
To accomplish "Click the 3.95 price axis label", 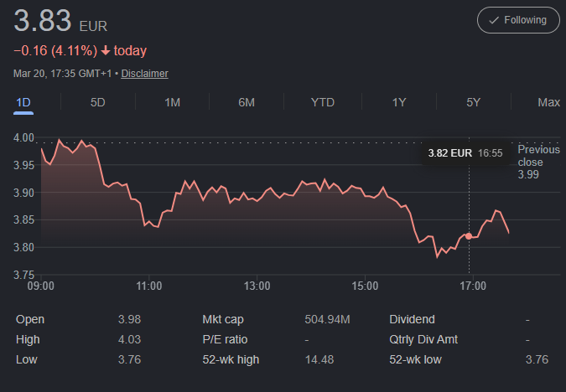I will (x=23, y=165).
